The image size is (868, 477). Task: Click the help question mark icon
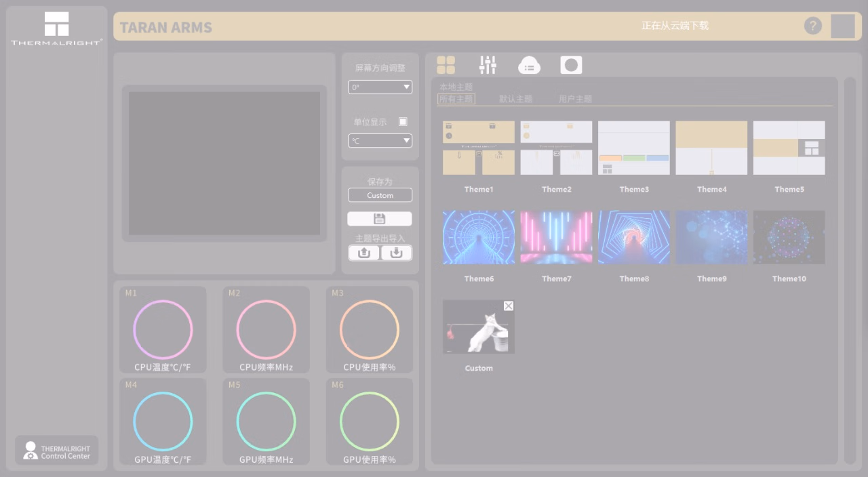click(x=812, y=26)
